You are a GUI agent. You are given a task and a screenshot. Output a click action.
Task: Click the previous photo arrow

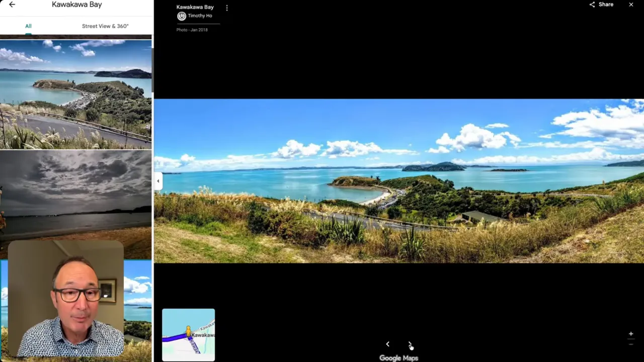tap(387, 344)
